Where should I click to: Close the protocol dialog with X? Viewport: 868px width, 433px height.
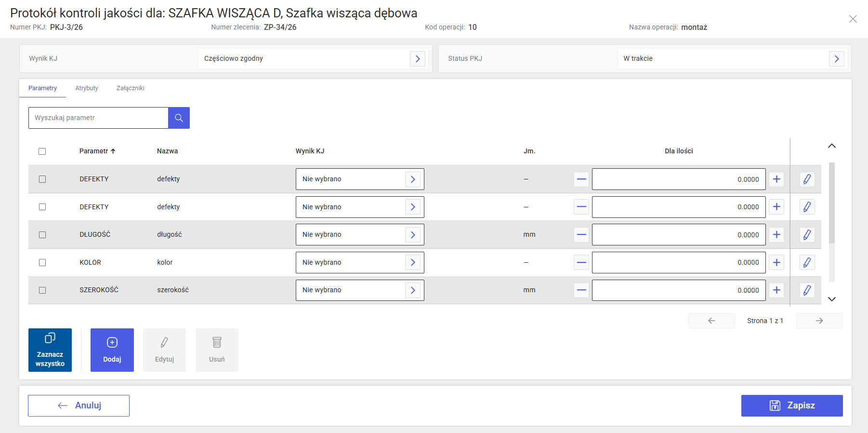point(853,19)
